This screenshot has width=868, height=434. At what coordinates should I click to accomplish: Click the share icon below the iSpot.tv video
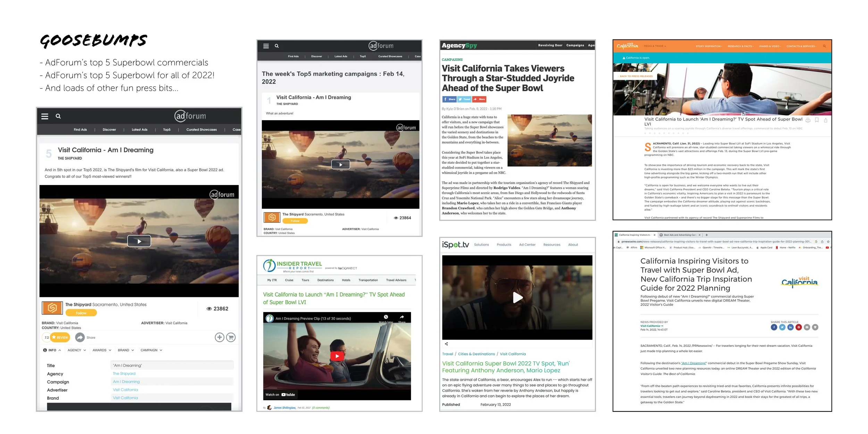click(446, 344)
